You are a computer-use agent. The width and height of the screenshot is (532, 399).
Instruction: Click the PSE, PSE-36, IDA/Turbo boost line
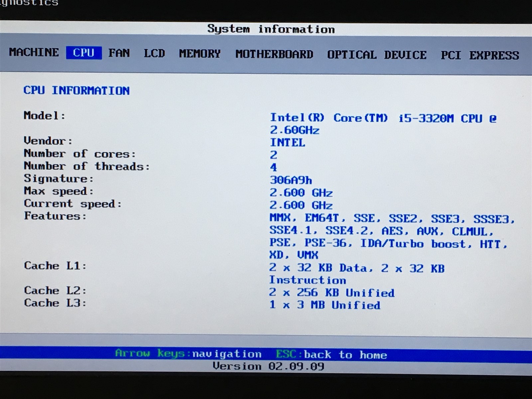[x=389, y=244]
